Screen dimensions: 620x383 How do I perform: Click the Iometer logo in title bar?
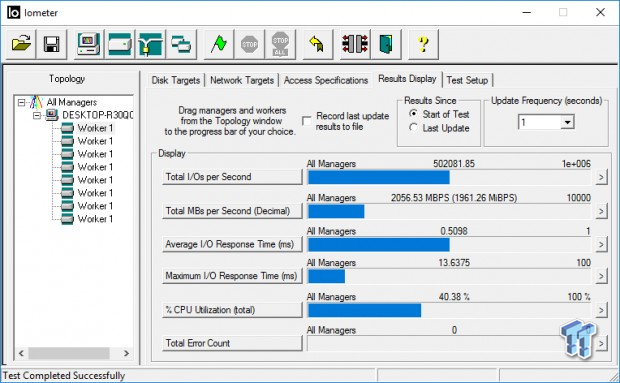click(x=13, y=13)
